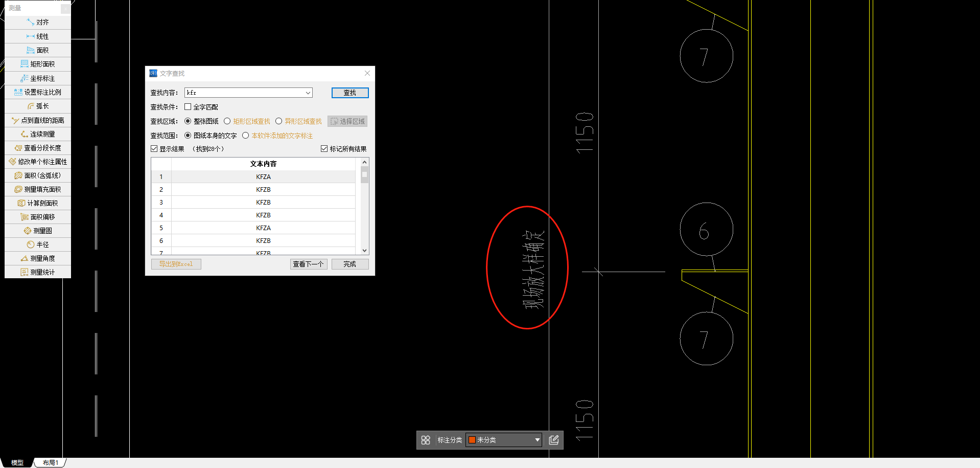
Task: Select the 弧长 arc length tool
Action: 38,106
